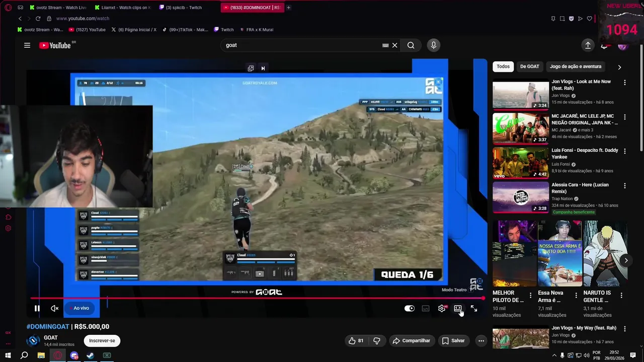Screen dimensions: 644x362
Task: Open Jon Vlogs - Look at Me Now thumbnail
Action: [521, 95]
